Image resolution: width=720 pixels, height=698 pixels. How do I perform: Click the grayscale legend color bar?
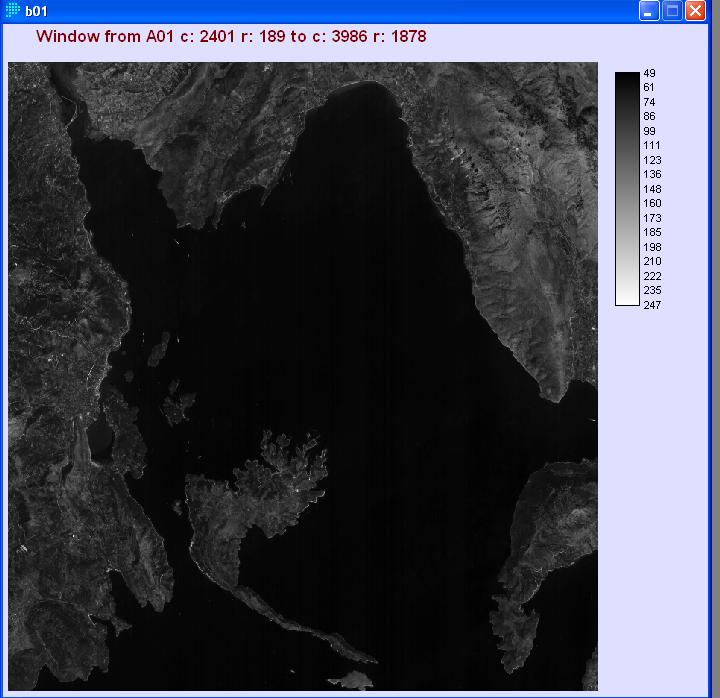[x=627, y=188]
